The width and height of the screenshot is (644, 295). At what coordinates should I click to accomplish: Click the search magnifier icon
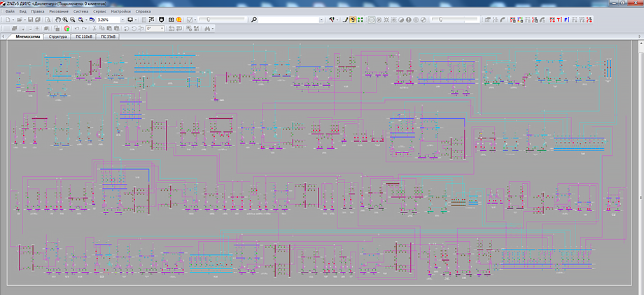click(x=254, y=20)
